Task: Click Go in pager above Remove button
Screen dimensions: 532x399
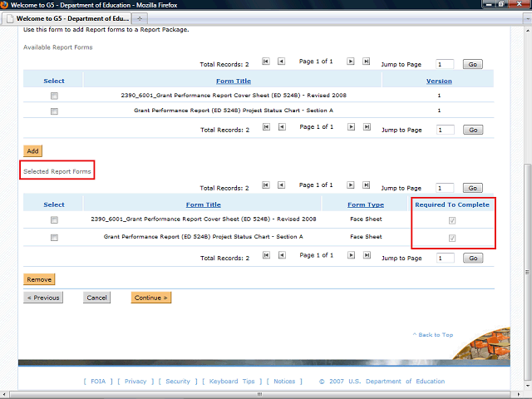Action: [473, 258]
